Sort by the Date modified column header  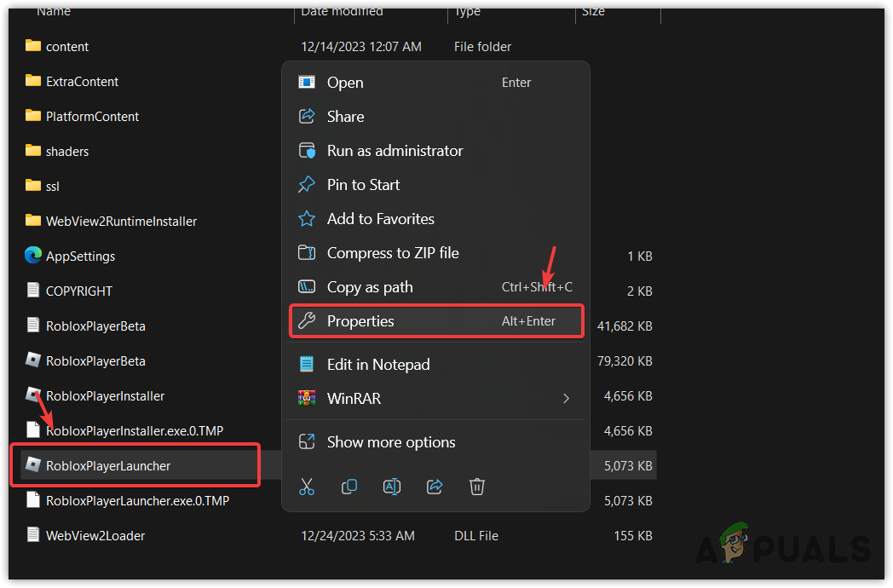(x=342, y=11)
